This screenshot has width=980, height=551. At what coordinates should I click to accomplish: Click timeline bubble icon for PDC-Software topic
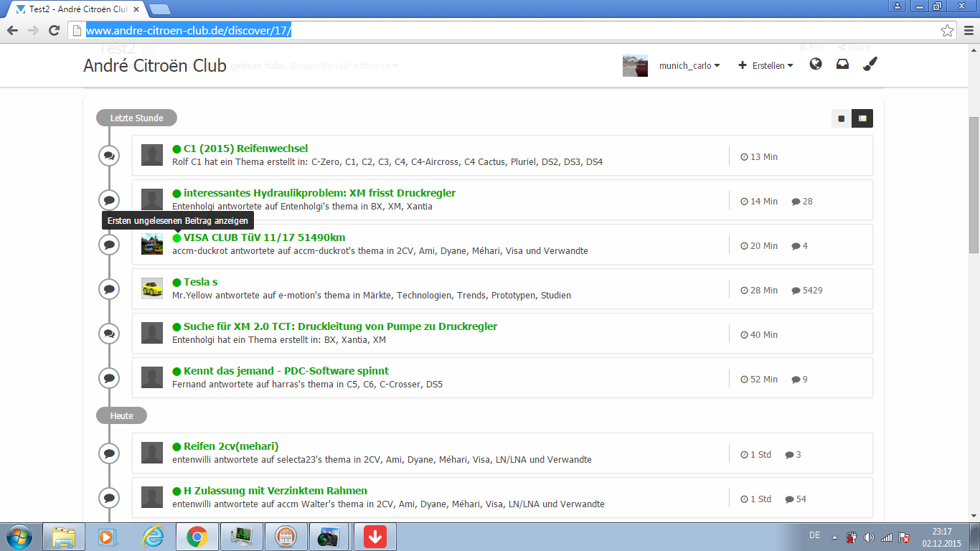(x=109, y=377)
